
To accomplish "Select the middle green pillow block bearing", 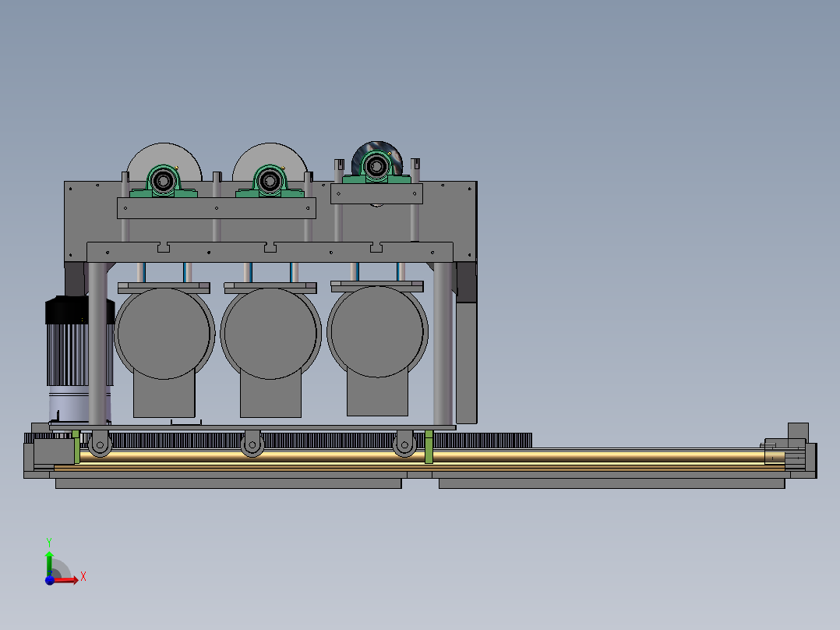I will [x=270, y=181].
